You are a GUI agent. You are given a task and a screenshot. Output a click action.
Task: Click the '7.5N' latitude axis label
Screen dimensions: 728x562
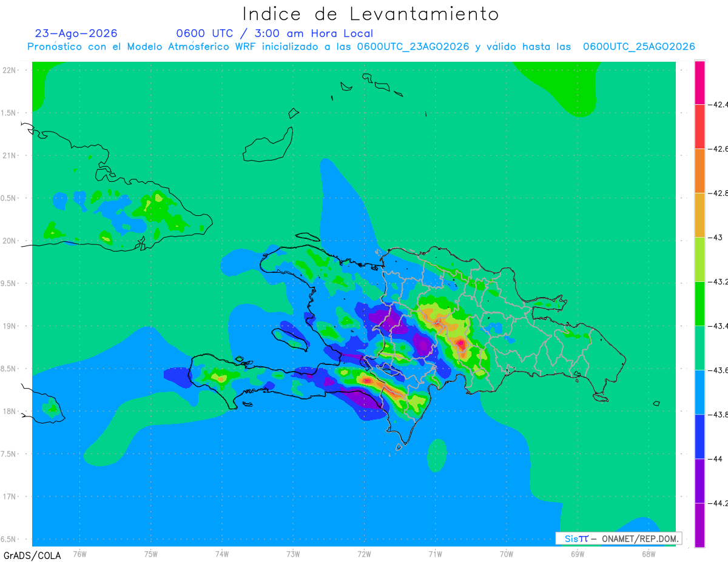click(8, 454)
